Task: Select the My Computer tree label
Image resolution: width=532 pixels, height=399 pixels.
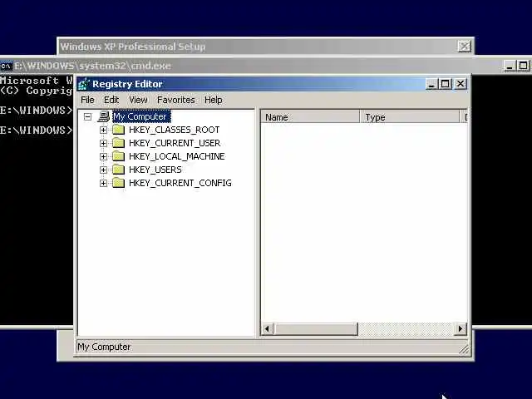Action: tap(141, 116)
